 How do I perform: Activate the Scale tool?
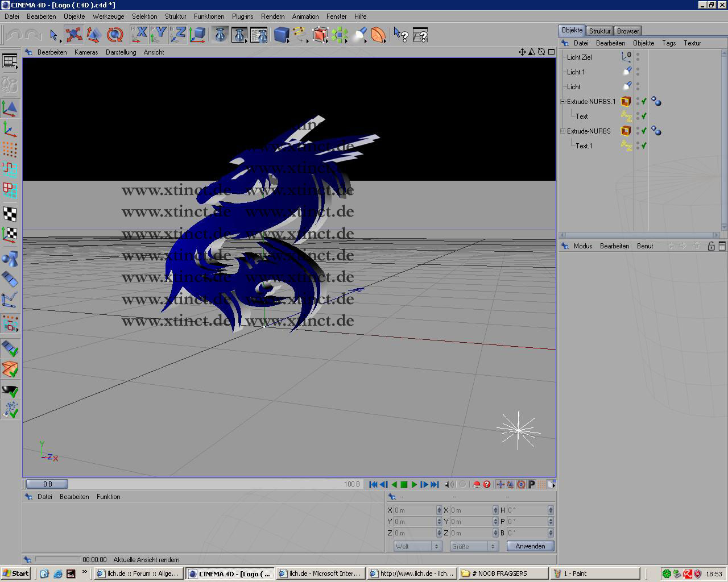(94, 35)
